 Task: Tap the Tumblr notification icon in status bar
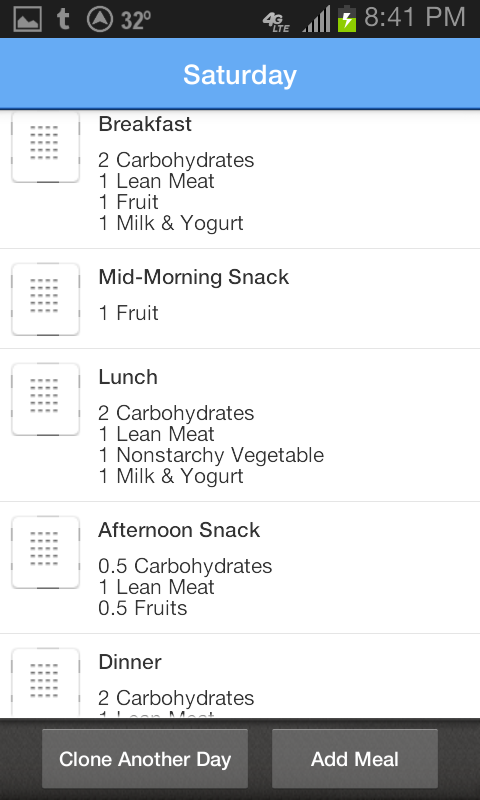pyautogui.click(x=63, y=19)
